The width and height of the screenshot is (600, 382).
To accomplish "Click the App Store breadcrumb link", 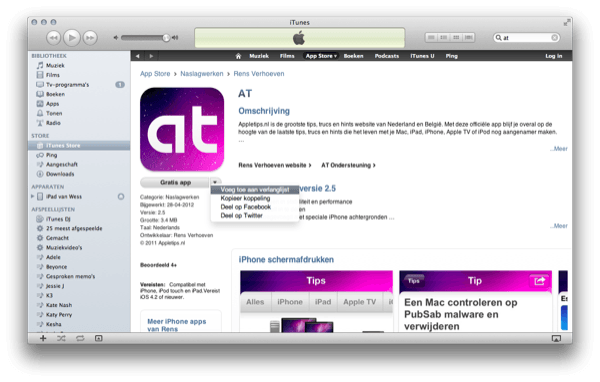I will 155,73.
